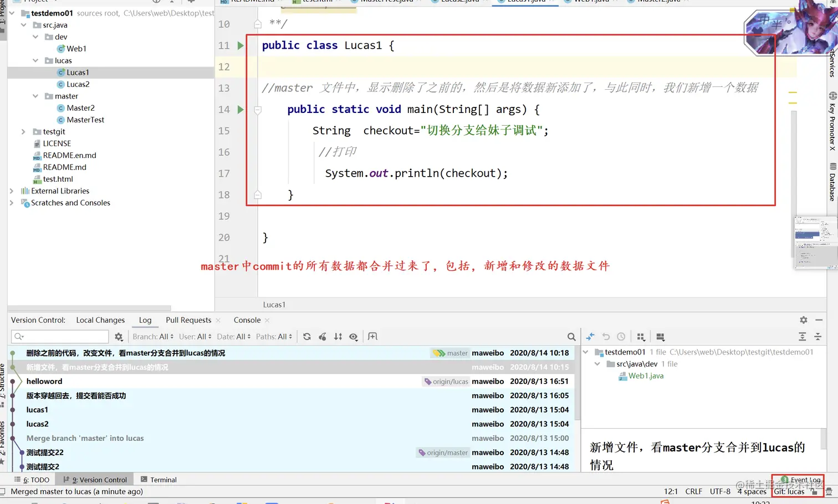
Task: Collapse the src.java folder
Action: click(23, 25)
